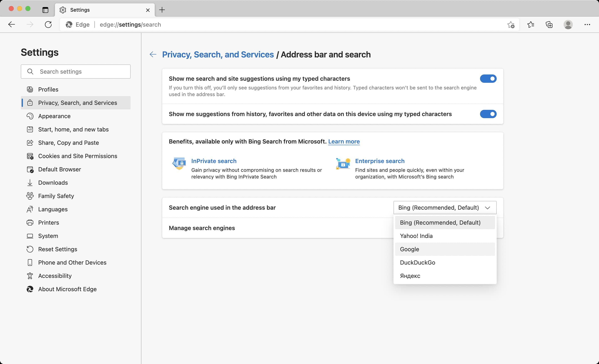Open Profiles settings section
This screenshot has height=364, width=599.
[76, 89]
